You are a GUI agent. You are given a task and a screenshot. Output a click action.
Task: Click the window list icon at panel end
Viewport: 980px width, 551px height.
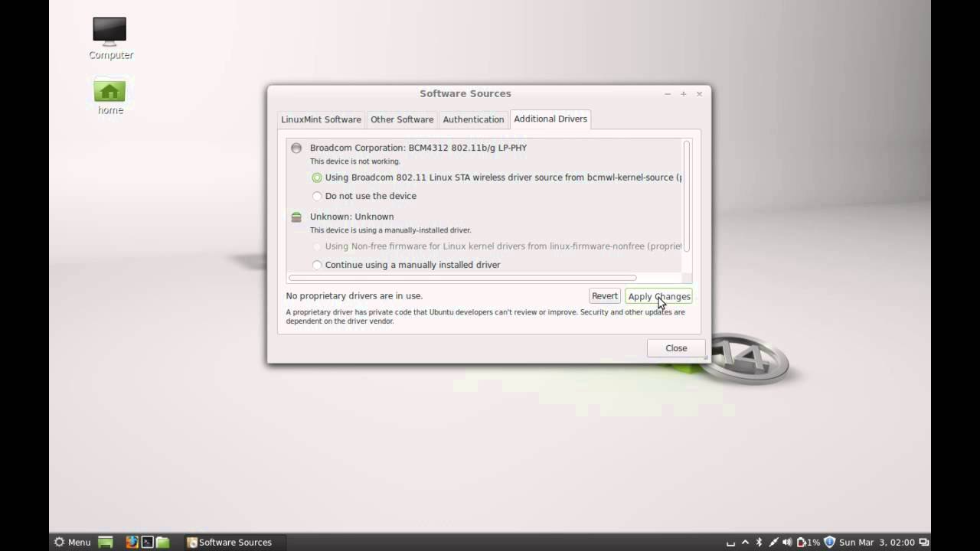(x=924, y=542)
